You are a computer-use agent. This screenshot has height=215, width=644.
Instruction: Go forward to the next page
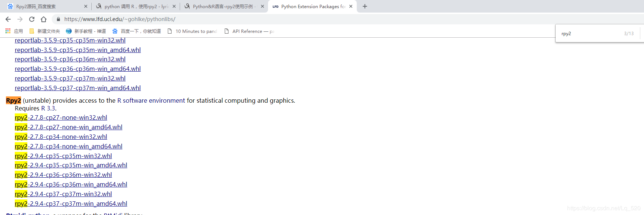pos(20,19)
